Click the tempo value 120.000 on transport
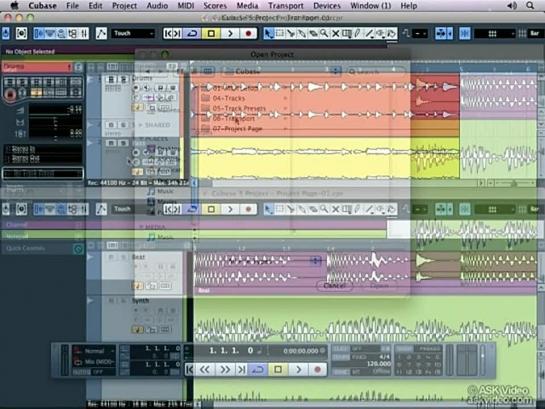The height and width of the screenshot is (409, 545). coord(379,363)
